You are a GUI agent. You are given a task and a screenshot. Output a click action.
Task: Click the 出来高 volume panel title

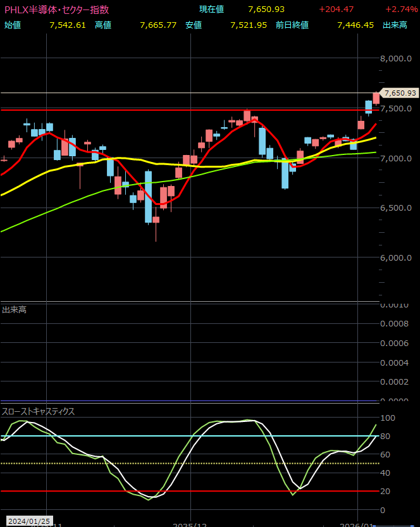15,310
